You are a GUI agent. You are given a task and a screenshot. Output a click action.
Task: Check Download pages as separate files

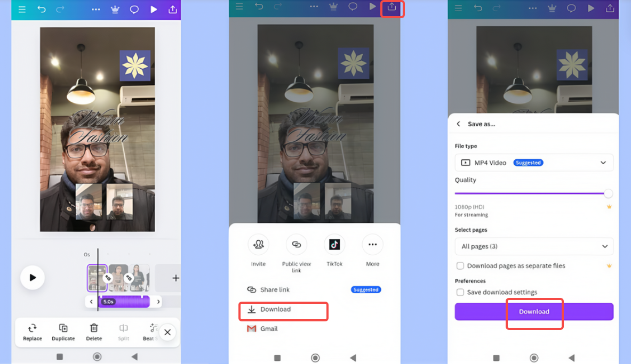460,266
